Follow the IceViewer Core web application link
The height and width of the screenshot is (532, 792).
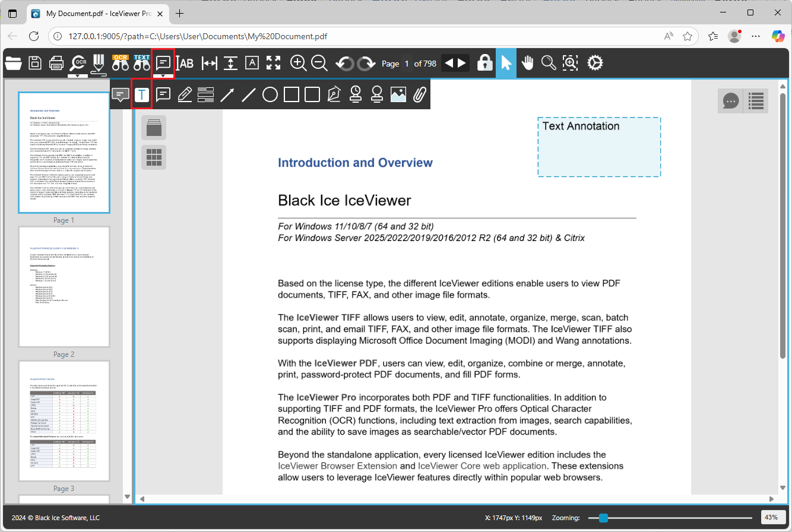(x=482, y=466)
